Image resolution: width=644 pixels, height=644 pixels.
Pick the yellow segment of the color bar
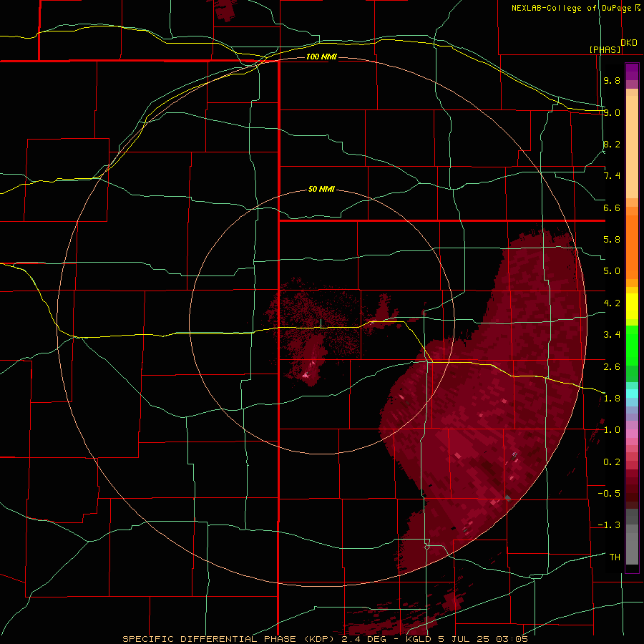tap(632, 306)
